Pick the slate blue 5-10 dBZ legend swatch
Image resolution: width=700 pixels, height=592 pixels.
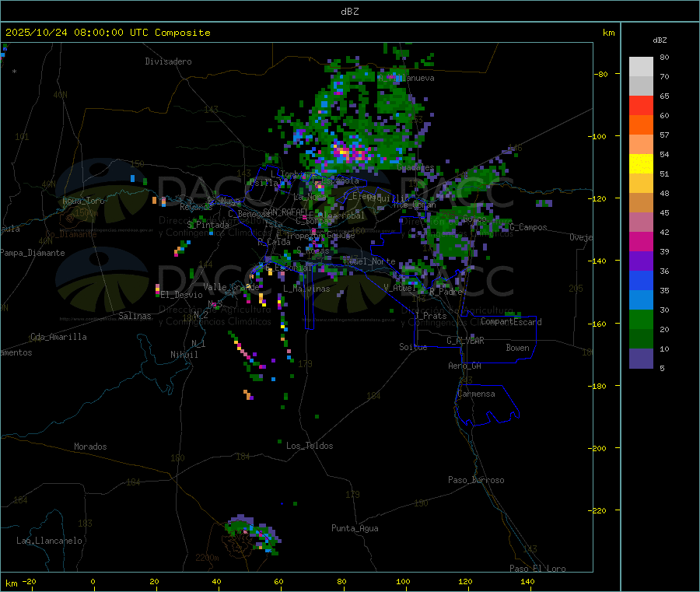pos(641,359)
